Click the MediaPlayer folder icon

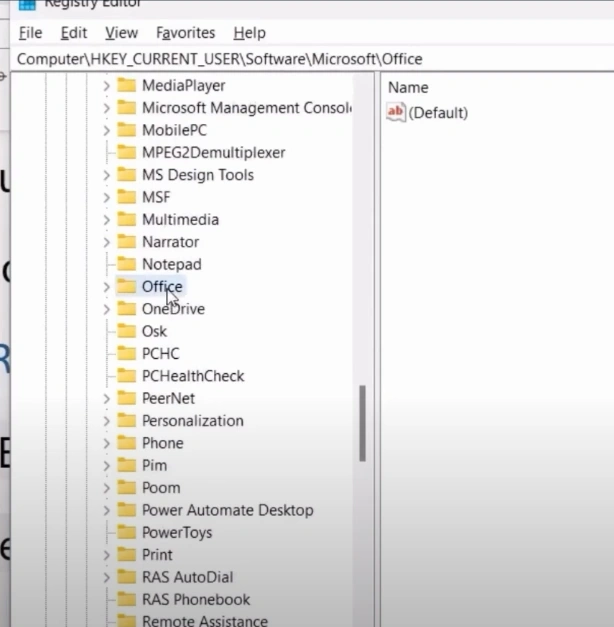[126, 85]
